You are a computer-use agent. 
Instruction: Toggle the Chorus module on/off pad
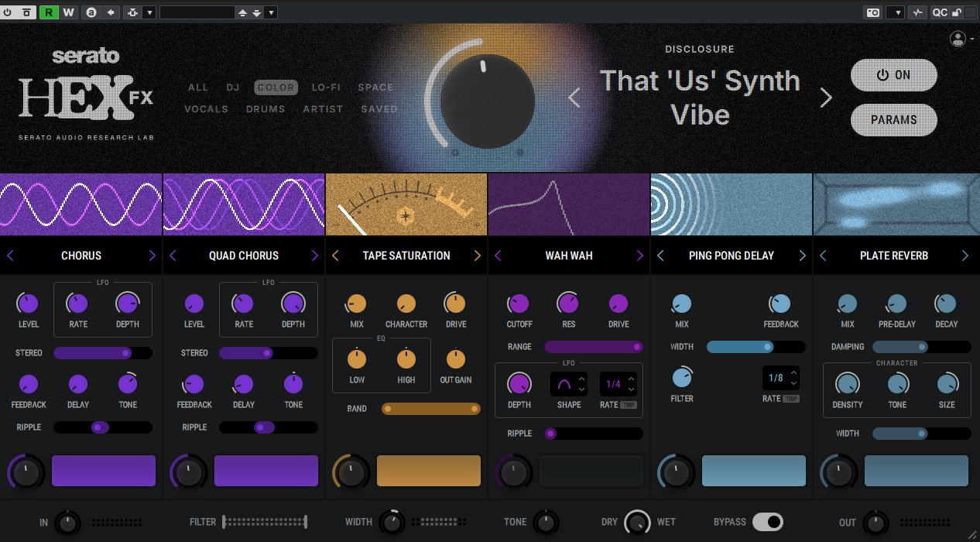[104, 471]
